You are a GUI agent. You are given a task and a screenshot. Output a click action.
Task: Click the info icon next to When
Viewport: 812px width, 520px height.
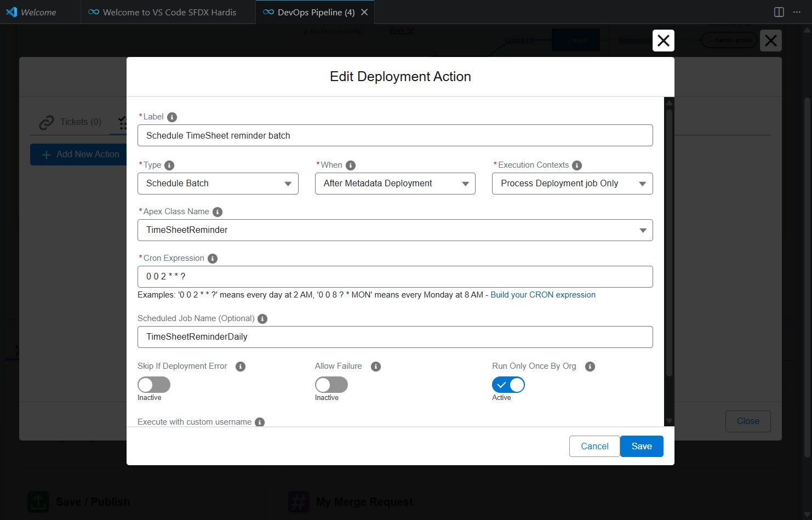351,165
